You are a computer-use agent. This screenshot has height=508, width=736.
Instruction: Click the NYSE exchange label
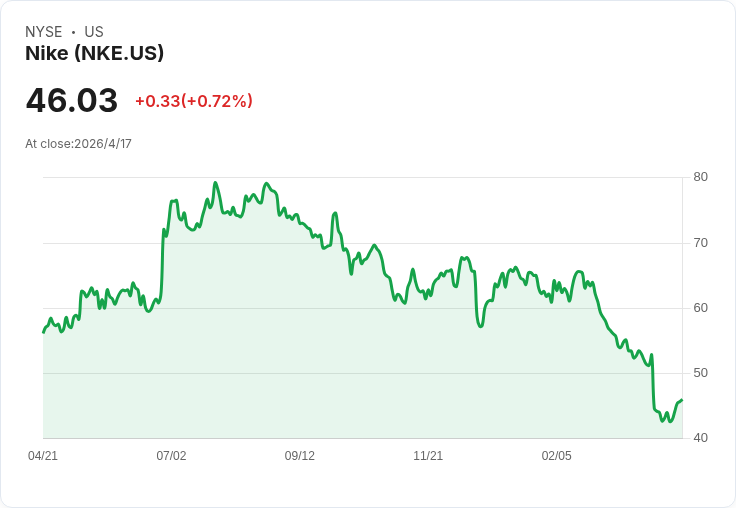[44, 32]
